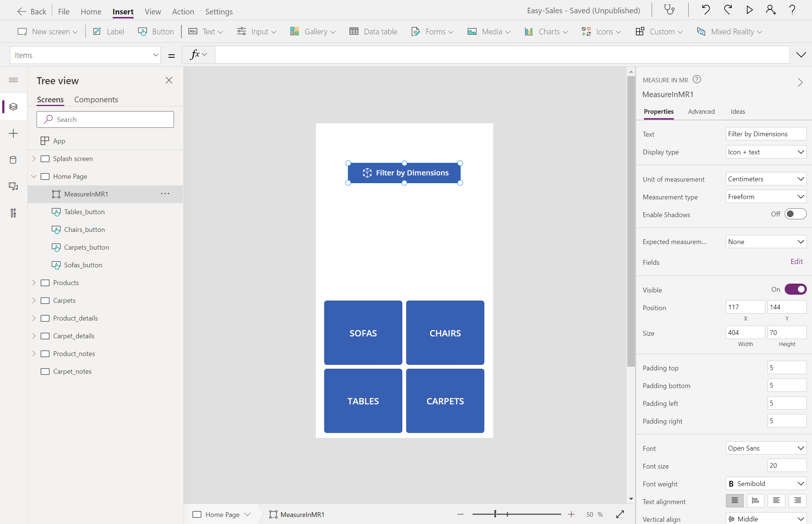Click the SOFAS button on canvas
Screen dimensions: 812x524
click(363, 333)
